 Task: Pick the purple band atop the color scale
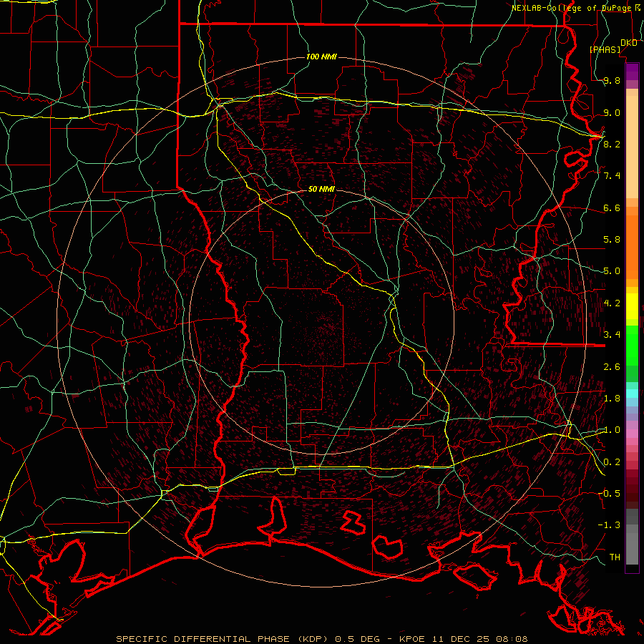click(632, 72)
